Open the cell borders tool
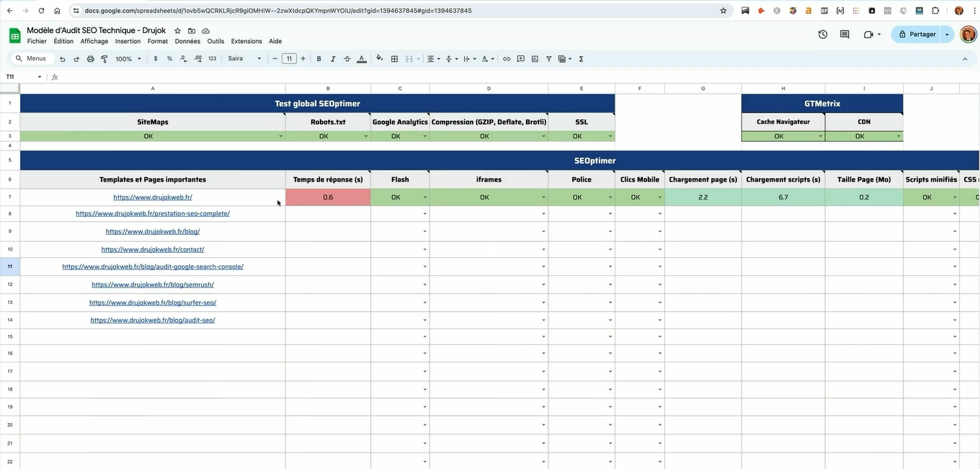 pyautogui.click(x=394, y=59)
